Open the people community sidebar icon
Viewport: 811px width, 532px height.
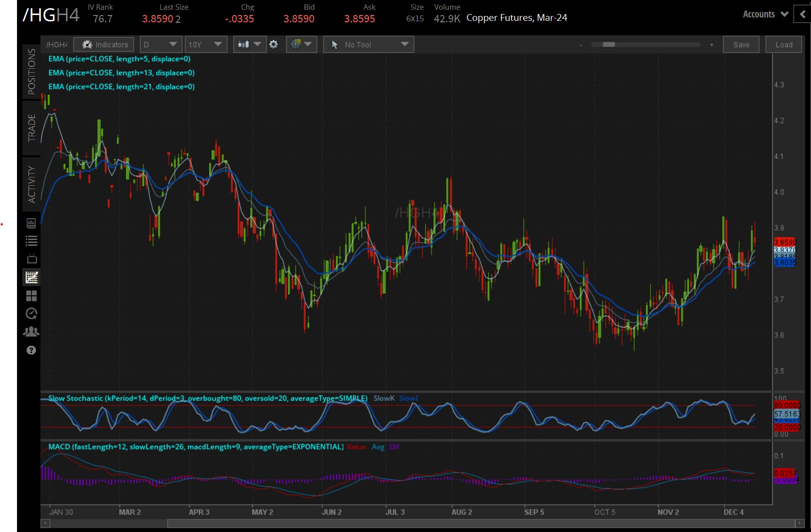tap(32, 332)
